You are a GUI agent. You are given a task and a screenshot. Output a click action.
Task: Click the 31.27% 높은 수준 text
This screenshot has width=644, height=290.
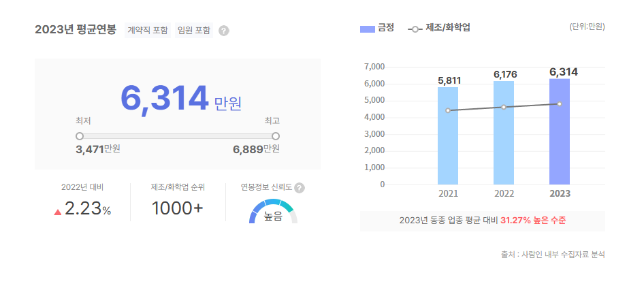(533, 221)
